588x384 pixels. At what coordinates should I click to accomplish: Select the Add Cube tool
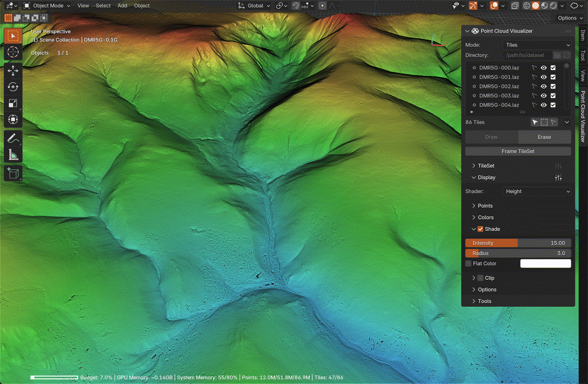(13, 174)
